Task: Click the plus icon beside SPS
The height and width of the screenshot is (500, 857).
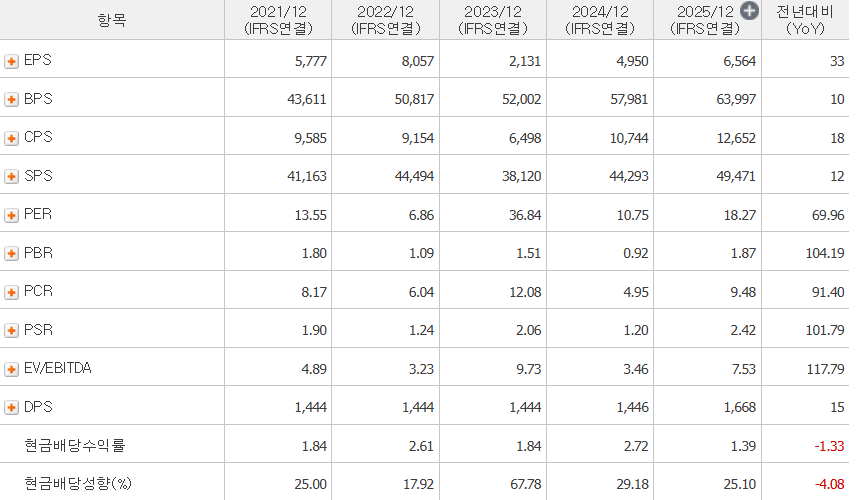Action: 12,177
